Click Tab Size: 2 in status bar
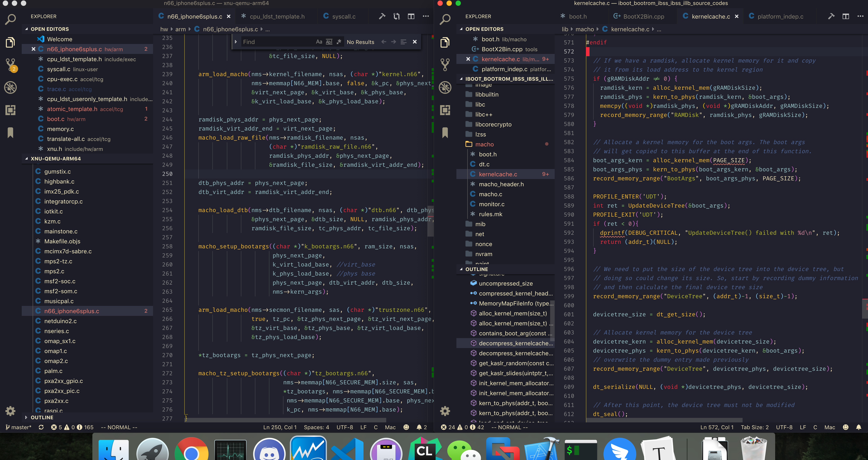The height and width of the screenshot is (460, 868). pos(754,427)
